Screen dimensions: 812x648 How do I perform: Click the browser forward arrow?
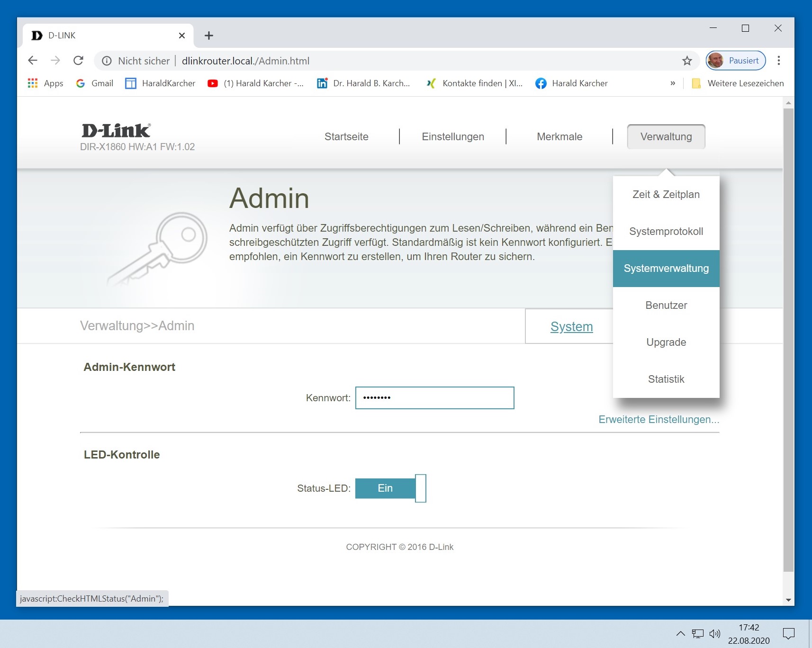coord(55,61)
